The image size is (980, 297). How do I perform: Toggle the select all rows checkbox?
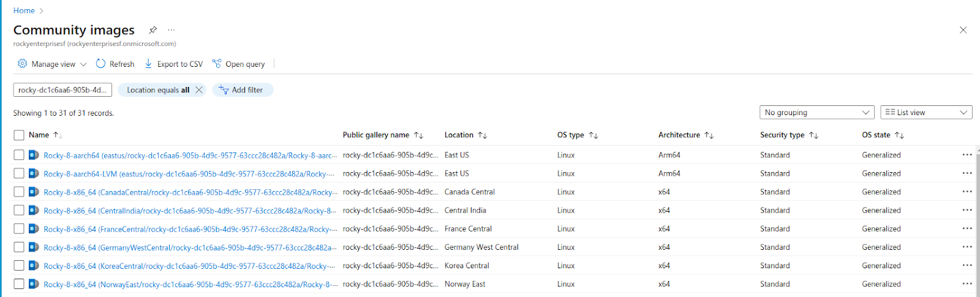pyautogui.click(x=19, y=135)
